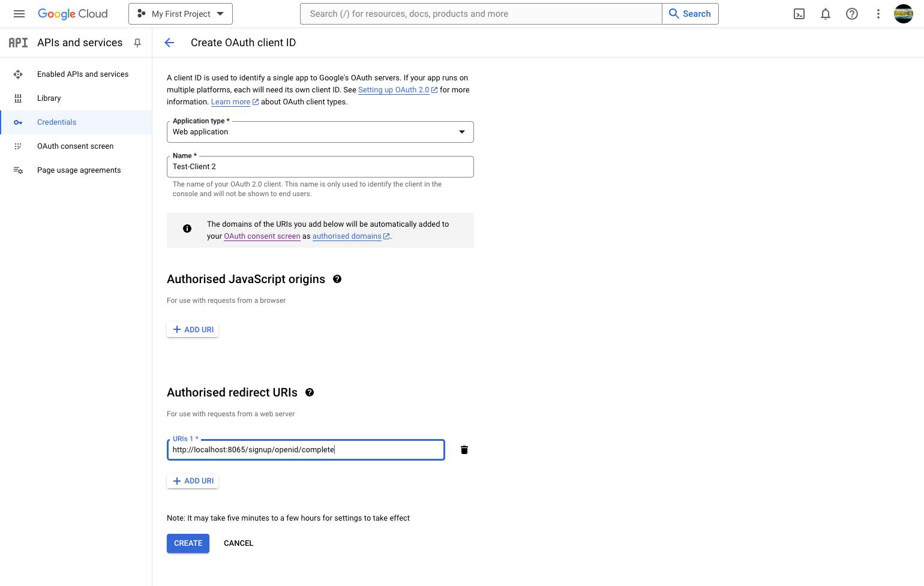Screen dimensions: 924x586
Task: Open OAuth consent screen page
Action: click(76, 146)
